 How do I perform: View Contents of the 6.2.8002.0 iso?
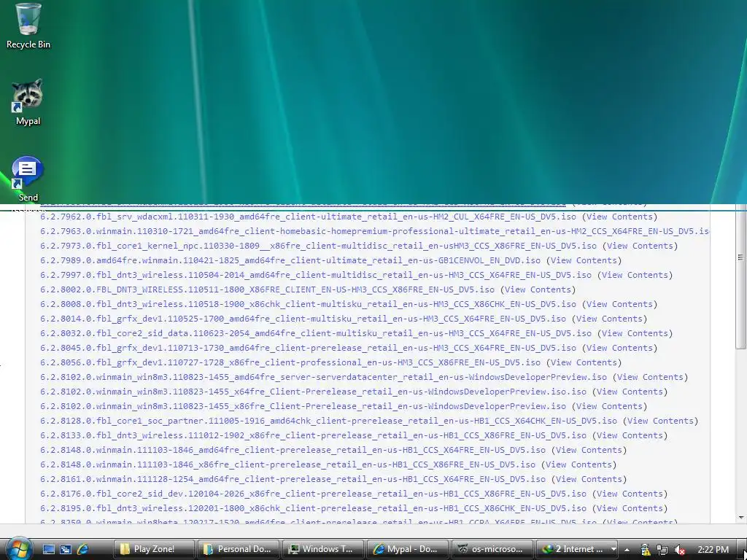[x=538, y=289]
